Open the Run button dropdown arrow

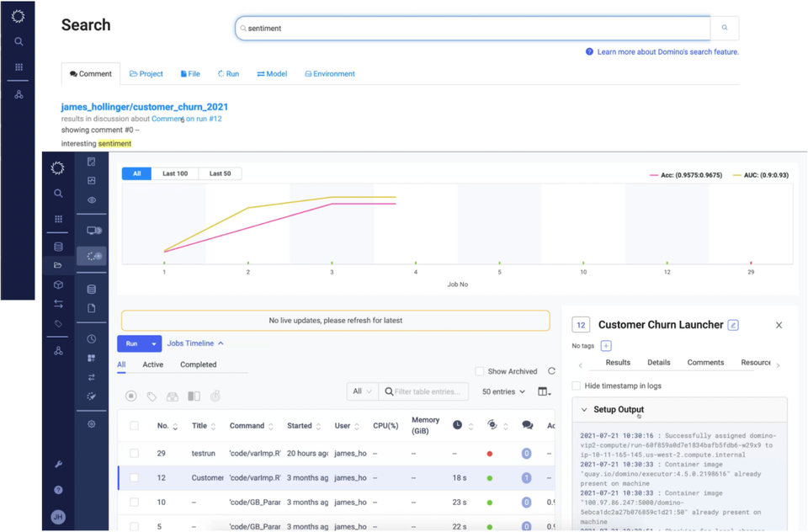pos(154,343)
